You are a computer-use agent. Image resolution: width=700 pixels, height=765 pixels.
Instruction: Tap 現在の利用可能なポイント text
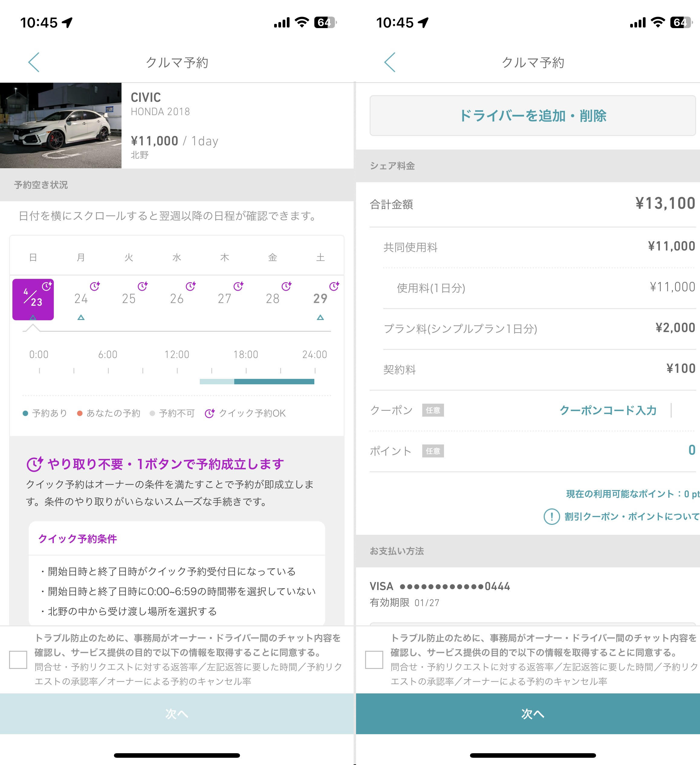[x=633, y=494]
